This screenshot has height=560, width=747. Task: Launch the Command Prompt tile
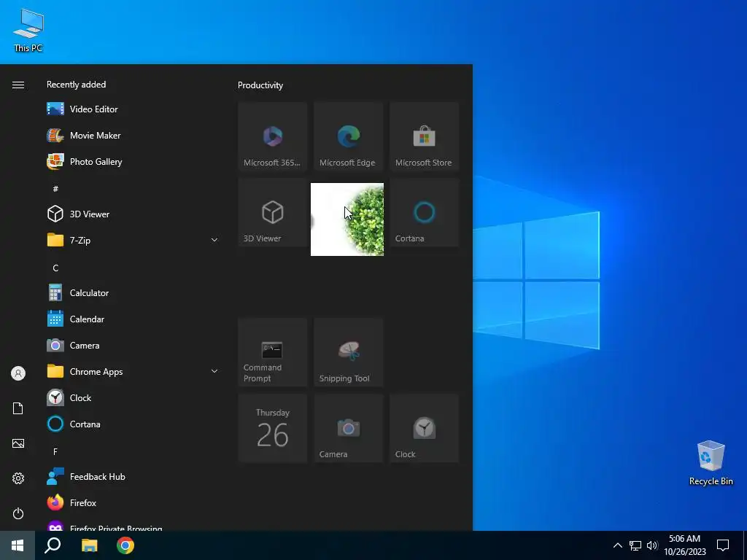(x=273, y=352)
